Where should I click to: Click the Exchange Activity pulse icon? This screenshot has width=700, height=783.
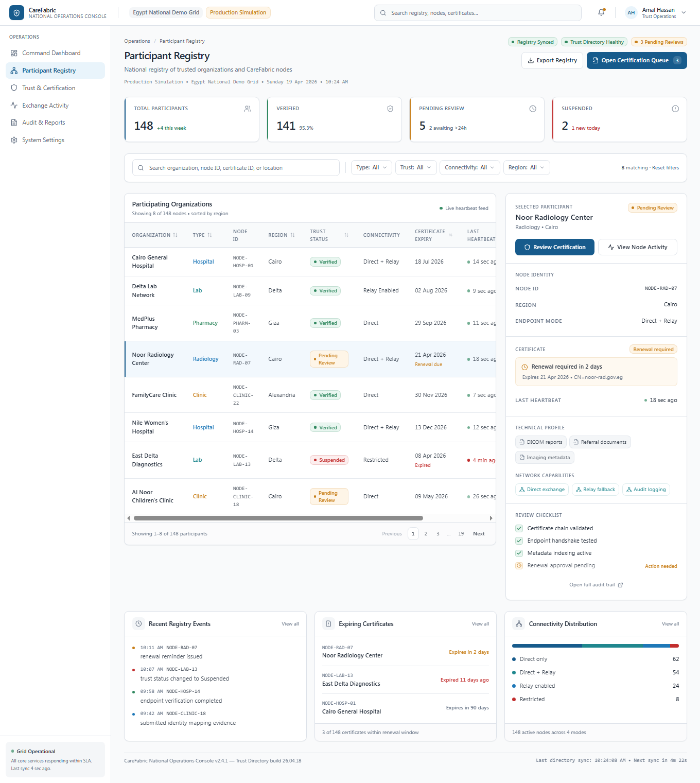click(14, 105)
